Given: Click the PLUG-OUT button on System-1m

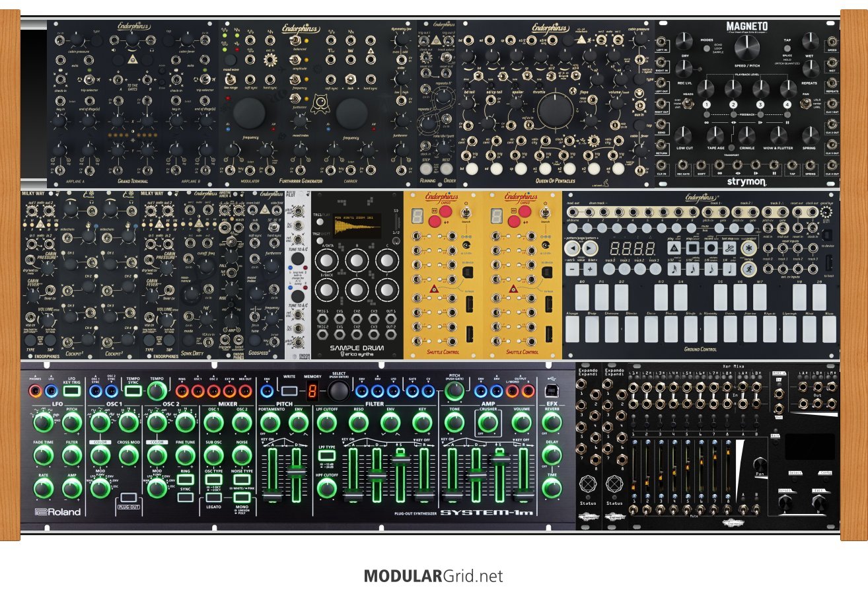Looking at the screenshot, I should tap(129, 497).
